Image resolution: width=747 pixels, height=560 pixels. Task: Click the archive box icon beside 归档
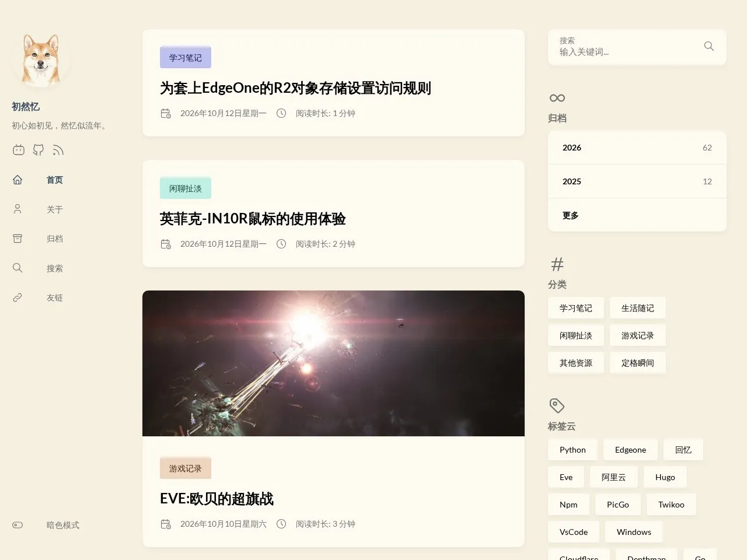(18, 239)
